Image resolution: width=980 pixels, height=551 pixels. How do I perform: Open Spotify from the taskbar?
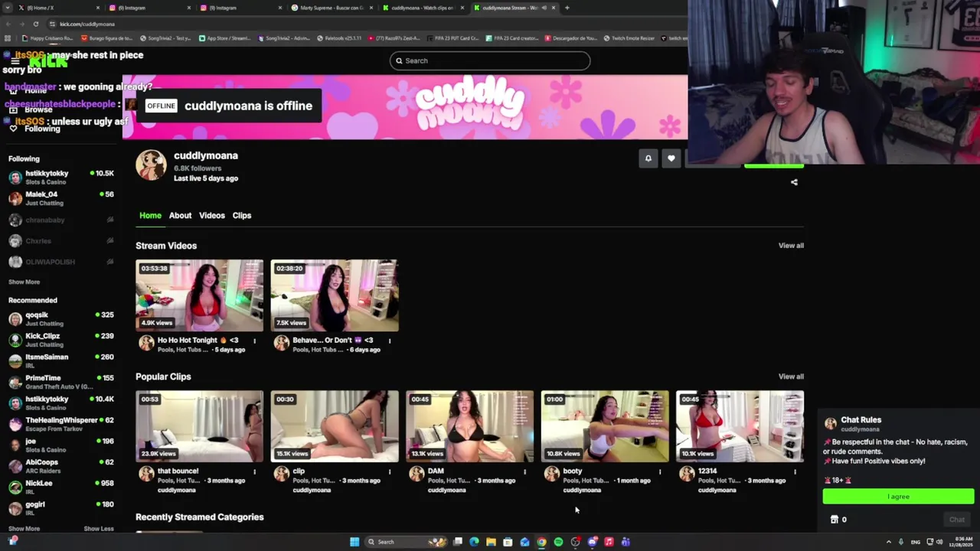558,542
